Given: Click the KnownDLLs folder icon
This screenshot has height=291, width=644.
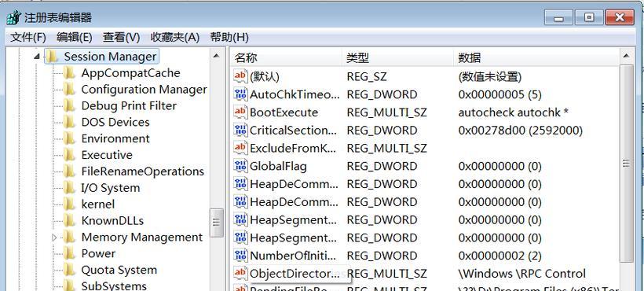Looking at the screenshot, I should pos(69,221).
